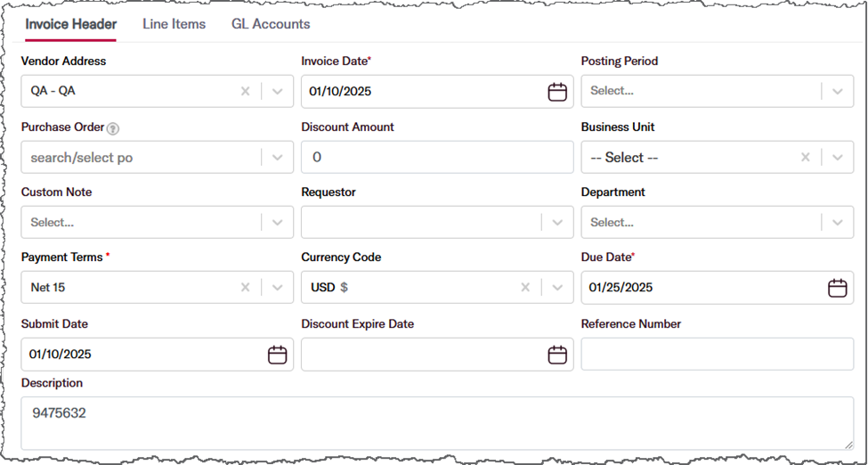Expand the Requestor dropdown
Screen dimensions: 868x465
[x=557, y=222]
